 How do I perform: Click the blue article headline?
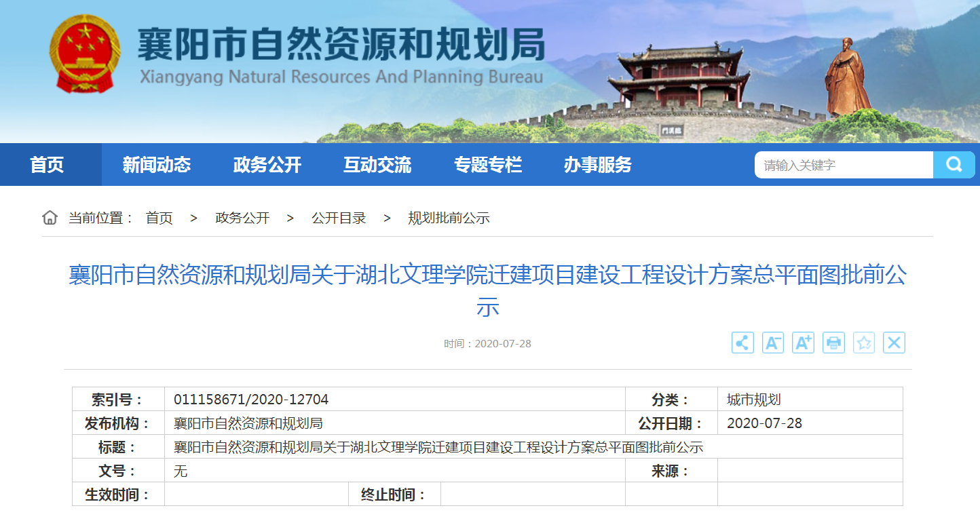click(488, 291)
